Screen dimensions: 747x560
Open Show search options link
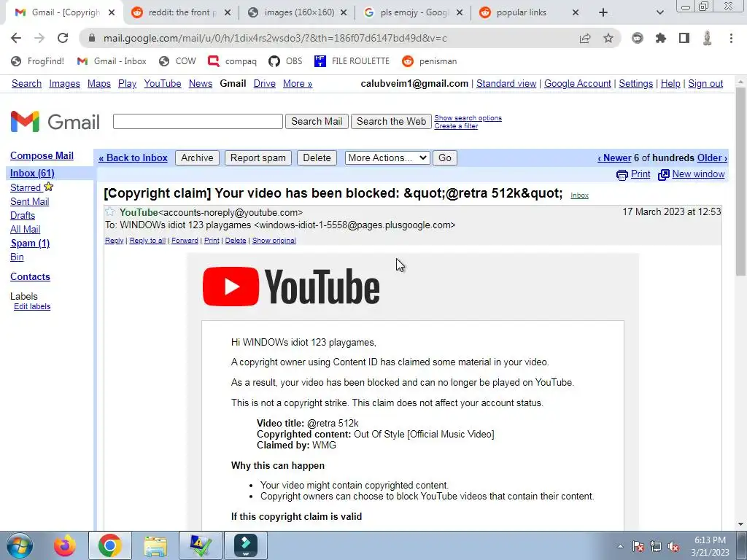tap(468, 118)
